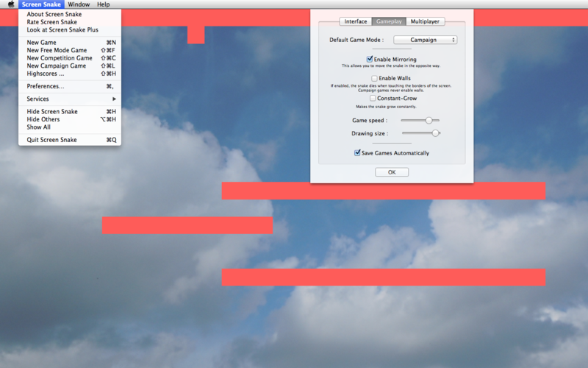Select the Gameplay tab
This screenshot has height=368, width=588.
coord(389,21)
